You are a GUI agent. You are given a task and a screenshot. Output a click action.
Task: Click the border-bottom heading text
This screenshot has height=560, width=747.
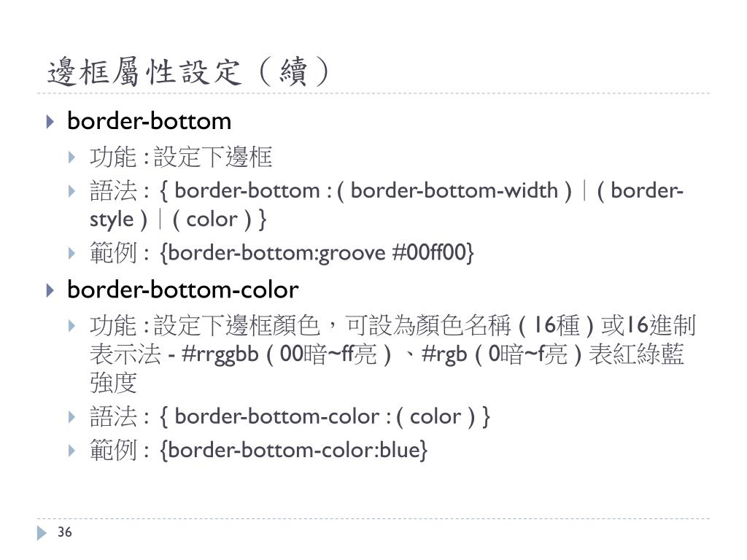click(149, 121)
